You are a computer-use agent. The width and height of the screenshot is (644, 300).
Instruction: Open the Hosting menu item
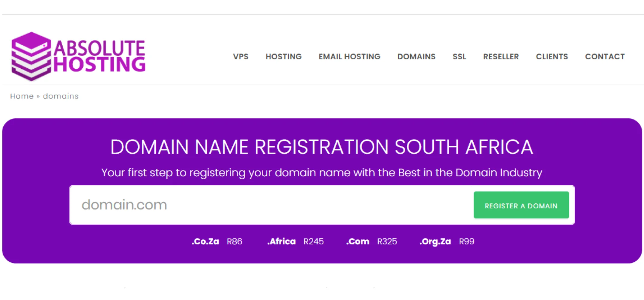click(x=283, y=56)
